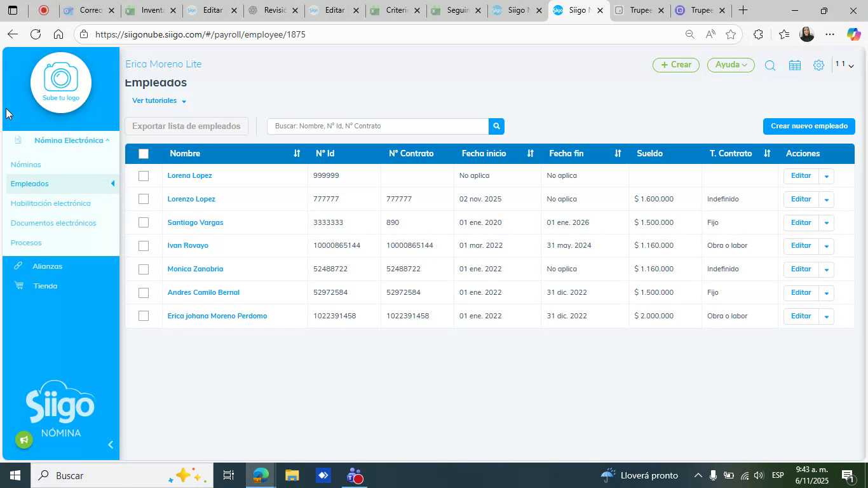Sort by Nombre column arrows
The width and height of the screenshot is (868, 488).
[x=297, y=153]
